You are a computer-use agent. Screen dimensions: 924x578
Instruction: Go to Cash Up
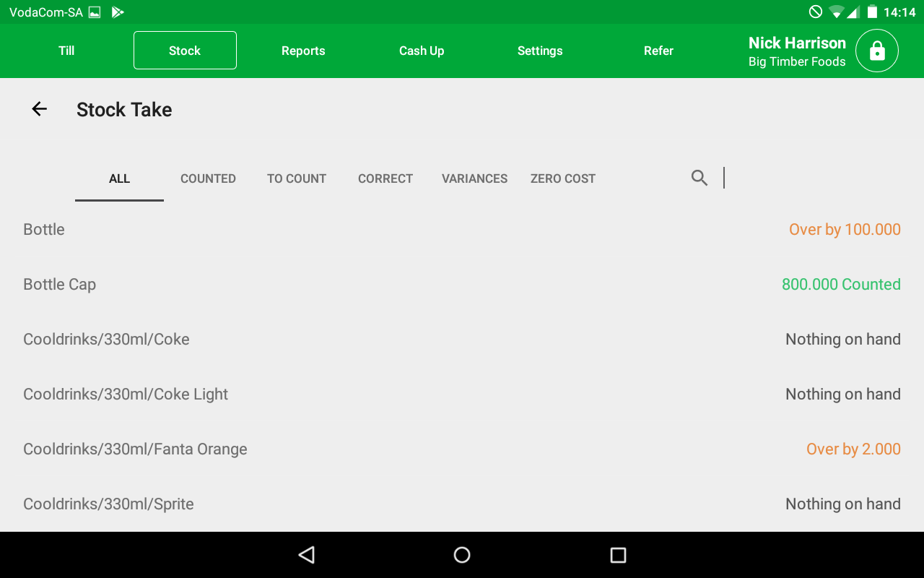pos(422,51)
